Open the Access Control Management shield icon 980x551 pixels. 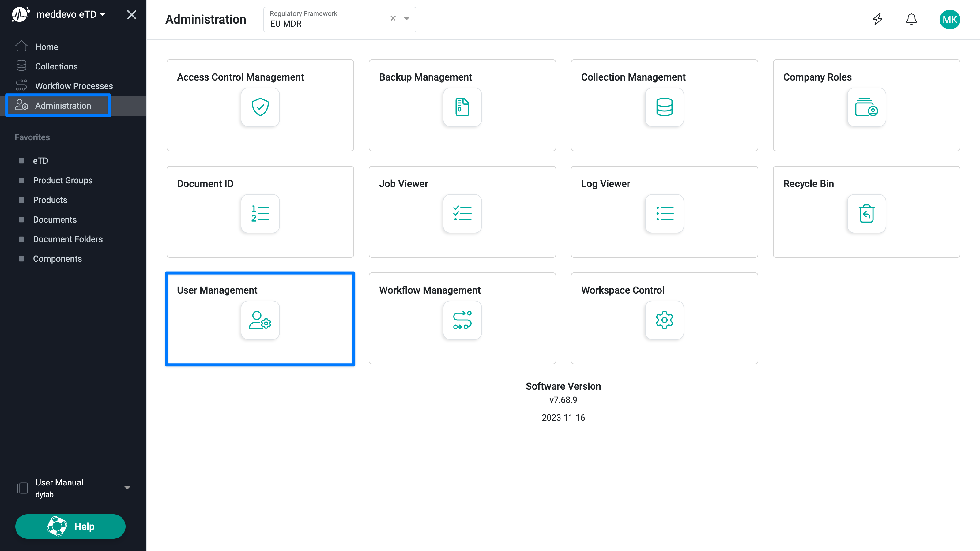tap(260, 107)
